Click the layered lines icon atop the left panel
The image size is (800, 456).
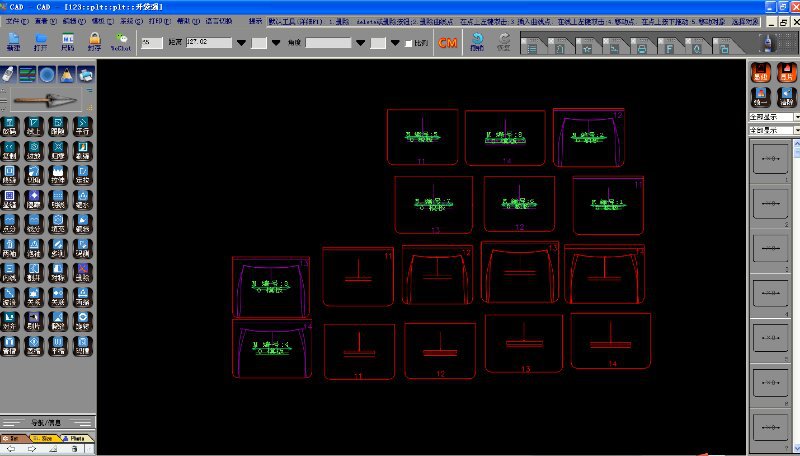28,75
